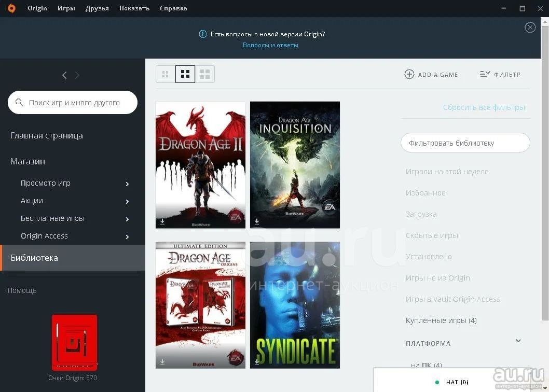Click the red user avatar
This screenshot has height=392, width=549.
pos(75,343)
